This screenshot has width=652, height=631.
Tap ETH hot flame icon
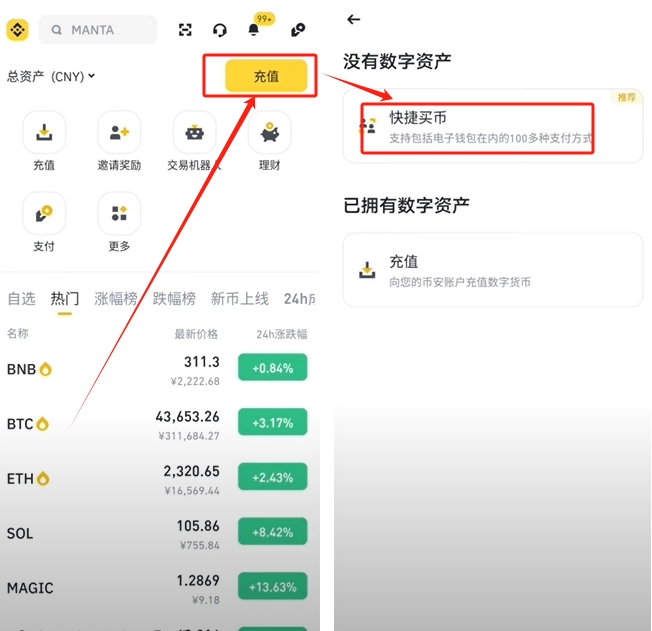pos(43,479)
